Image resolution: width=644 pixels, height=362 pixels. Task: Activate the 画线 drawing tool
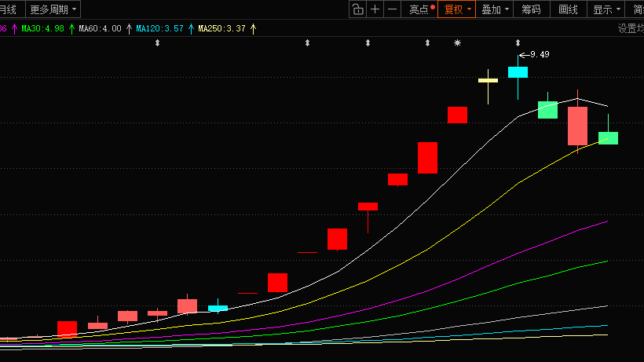pyautogui.click(x=569, y=9)
